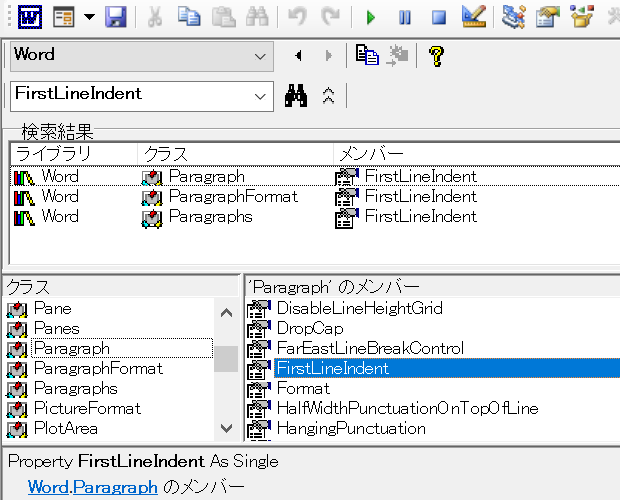Hide search results with double chevron

(x=329, y=96)
